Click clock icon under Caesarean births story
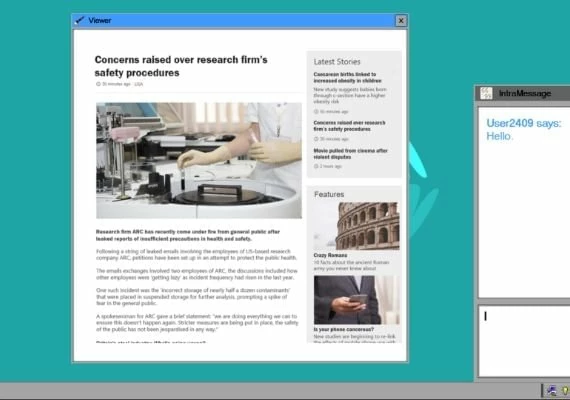Viewport: 570px width, 400px height. pos(316,112)
